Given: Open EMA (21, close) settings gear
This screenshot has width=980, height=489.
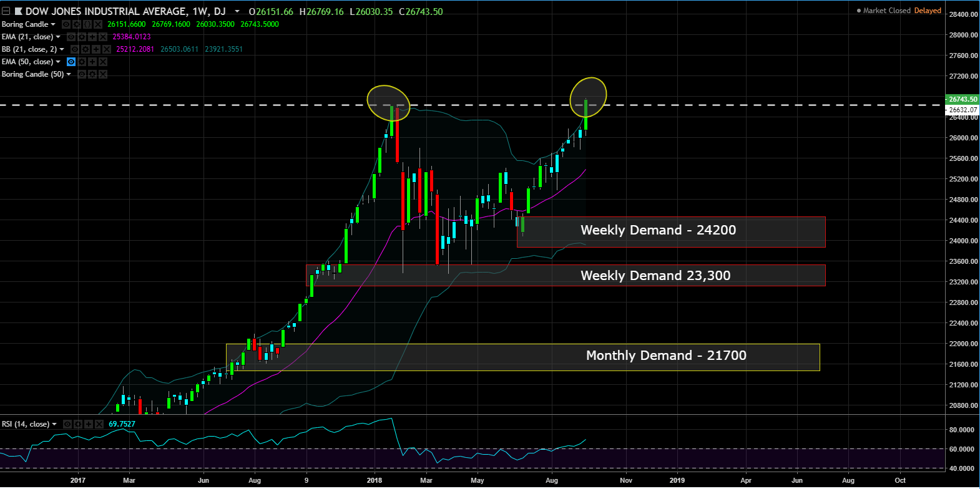Looking at the screenshot, I should click(x=82, y=37).
